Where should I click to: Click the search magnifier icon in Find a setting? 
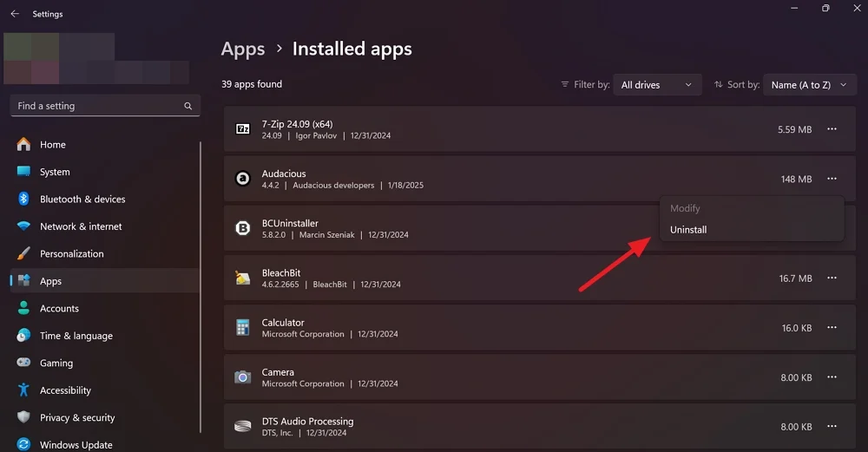point(188,106)
